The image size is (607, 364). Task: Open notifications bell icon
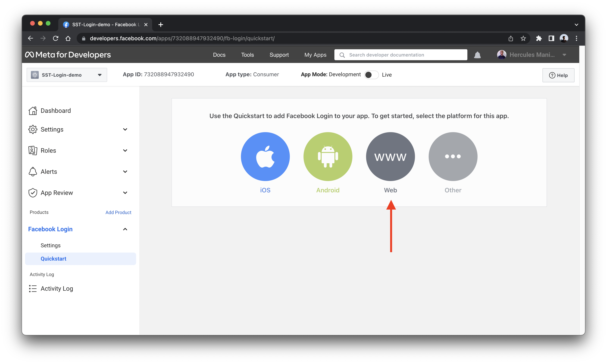click(477, 55)
